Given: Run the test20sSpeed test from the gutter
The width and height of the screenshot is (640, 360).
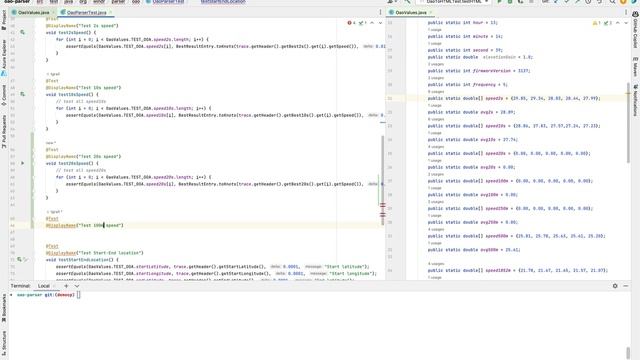Looking at the screenshot, I should tap(22, 163).
